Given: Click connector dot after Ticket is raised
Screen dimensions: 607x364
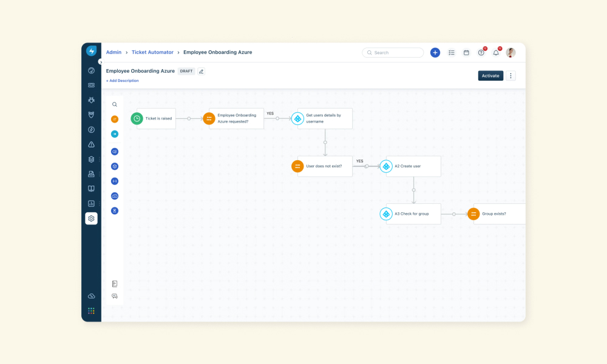Looking at the screenshot, I should (189, 118).
